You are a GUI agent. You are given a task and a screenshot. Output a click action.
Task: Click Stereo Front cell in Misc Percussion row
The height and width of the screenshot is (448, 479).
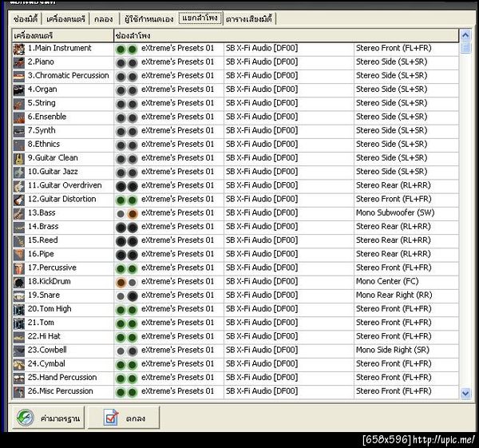click(x=406, y=391)
